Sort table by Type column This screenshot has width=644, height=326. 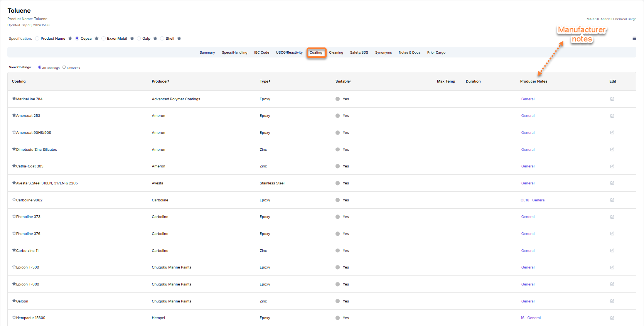[265, 81]
